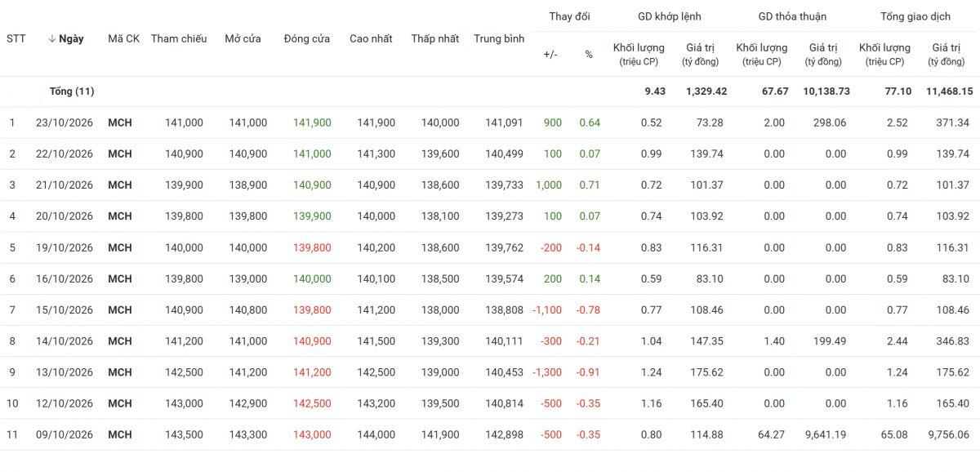This screenshot has height=472, width=980.
Task: Open the MCH link in the 14/10/2026 row
Action: [x=120, y=341]
